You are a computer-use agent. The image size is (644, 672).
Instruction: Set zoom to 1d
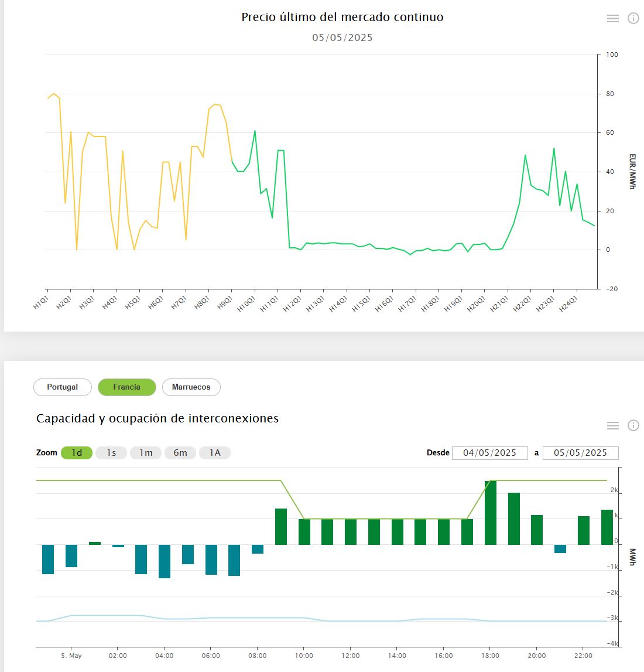click(x=77, y=453)
